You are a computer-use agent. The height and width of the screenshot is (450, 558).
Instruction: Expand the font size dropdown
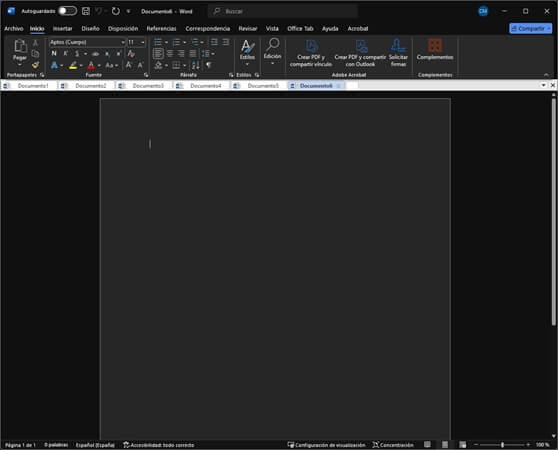tap(143, 42)
